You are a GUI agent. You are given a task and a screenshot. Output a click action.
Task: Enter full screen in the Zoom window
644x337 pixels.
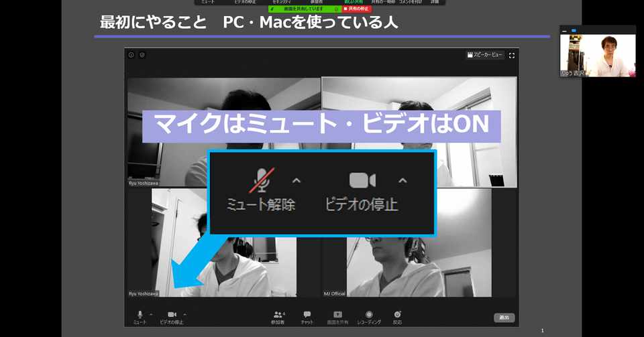click(512, 56)
